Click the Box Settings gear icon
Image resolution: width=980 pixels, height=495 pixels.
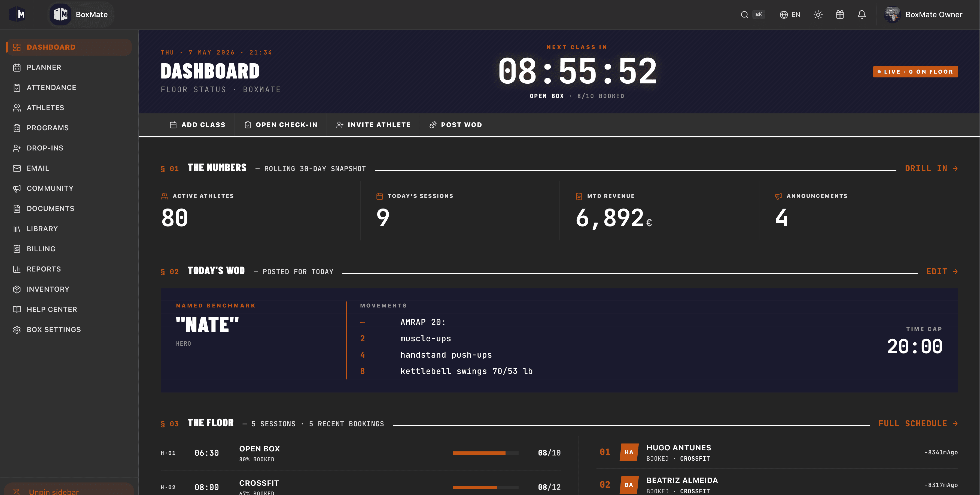coord(17,330)
